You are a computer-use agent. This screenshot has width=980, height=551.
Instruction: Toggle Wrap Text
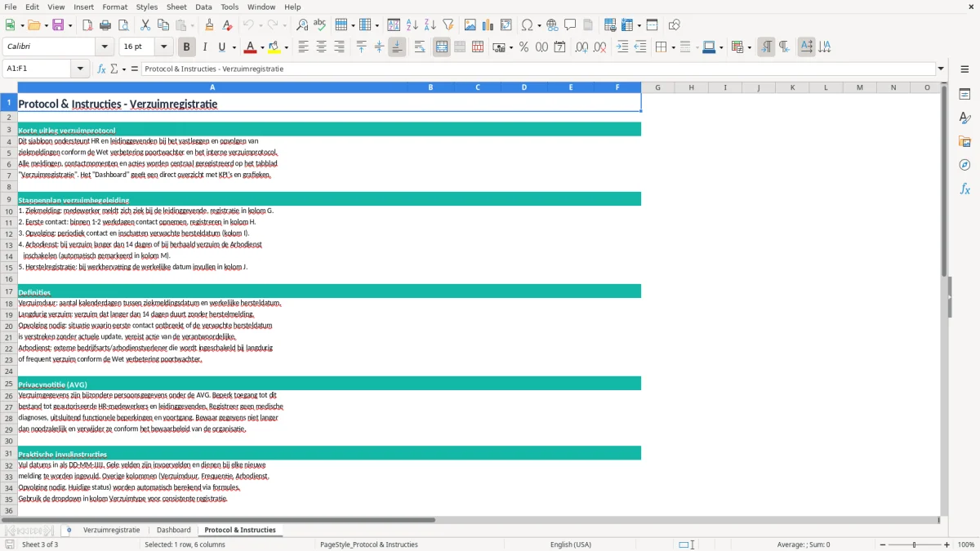420,47
